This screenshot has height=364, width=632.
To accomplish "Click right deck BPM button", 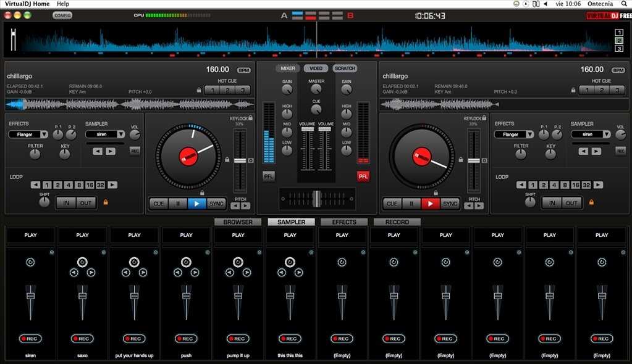I will tap(618, 70).
